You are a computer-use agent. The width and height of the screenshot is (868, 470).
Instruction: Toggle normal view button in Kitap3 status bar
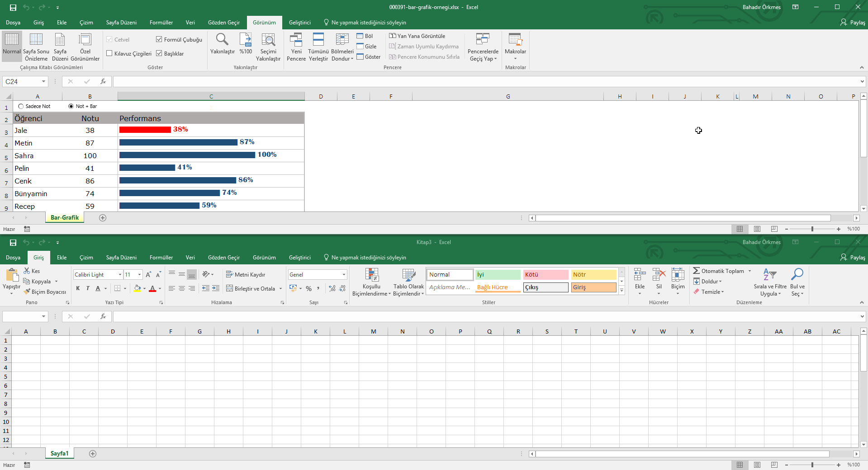click(740, 465)
